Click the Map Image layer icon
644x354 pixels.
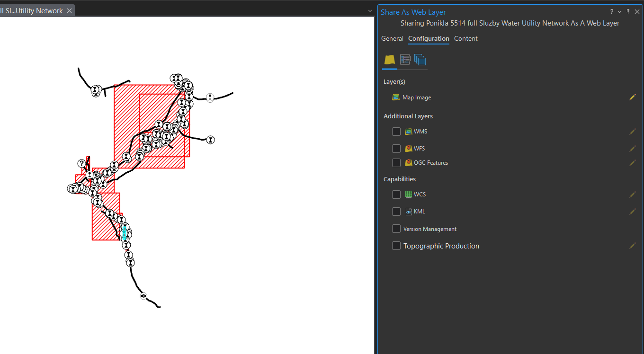click(396, 97)
